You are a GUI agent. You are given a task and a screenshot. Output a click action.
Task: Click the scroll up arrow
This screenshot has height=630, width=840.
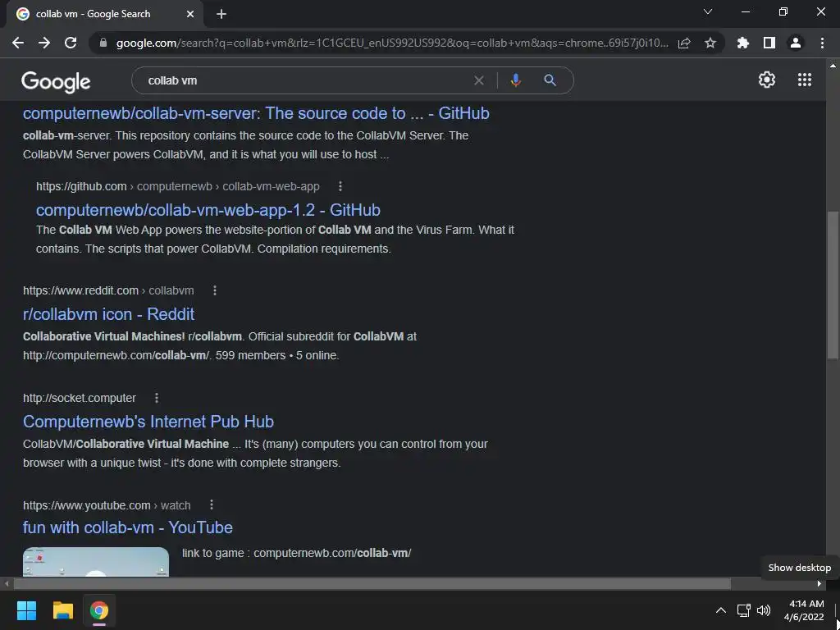tap(833, 66)
